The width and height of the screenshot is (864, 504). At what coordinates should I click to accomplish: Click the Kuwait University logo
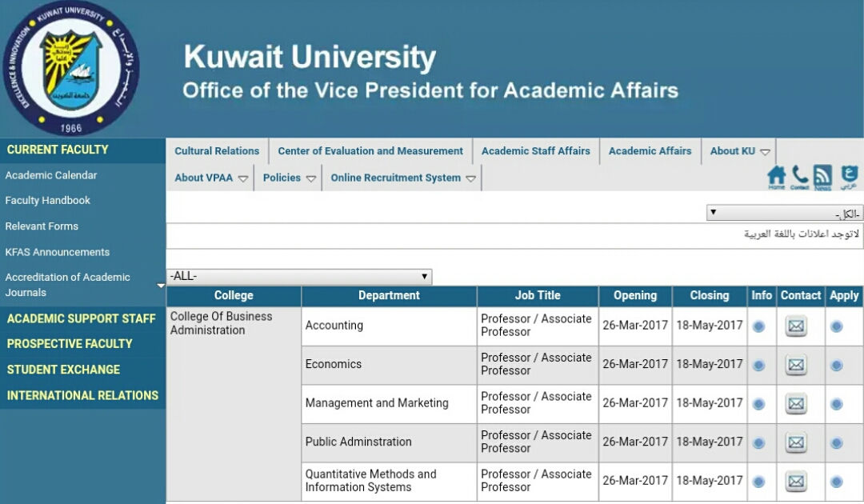point(71,68)
